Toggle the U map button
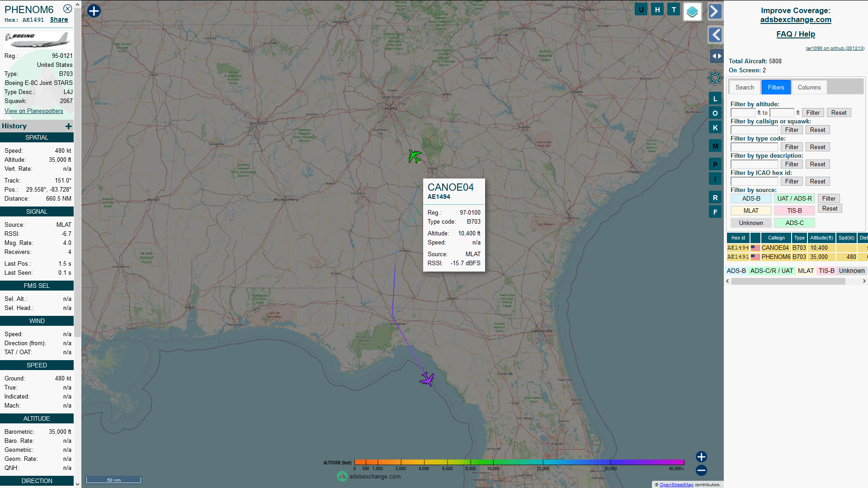Screen dimensions: 868x488 point(641,9)
